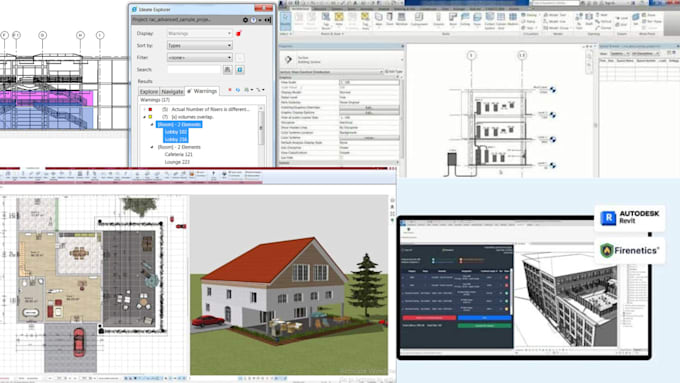Open green icon dropdown in results toolbar
This screenshot has height=383, width=680.
(x=248, y=90)
